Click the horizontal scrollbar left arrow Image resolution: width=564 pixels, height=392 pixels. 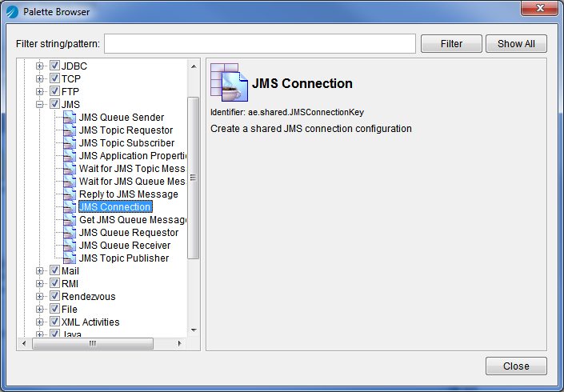(24, 343)
